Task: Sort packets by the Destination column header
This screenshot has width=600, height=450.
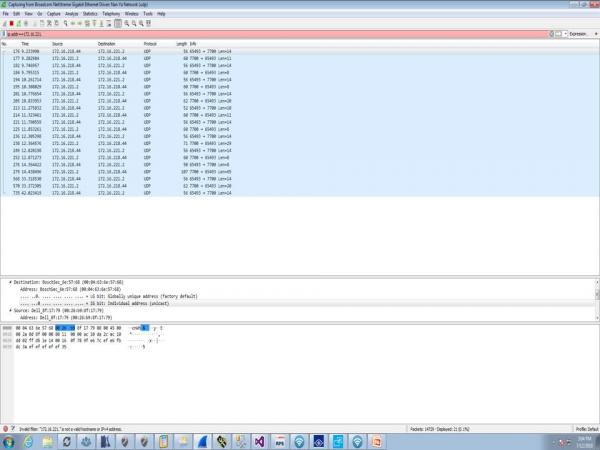Action: click(x=106, y=44)
